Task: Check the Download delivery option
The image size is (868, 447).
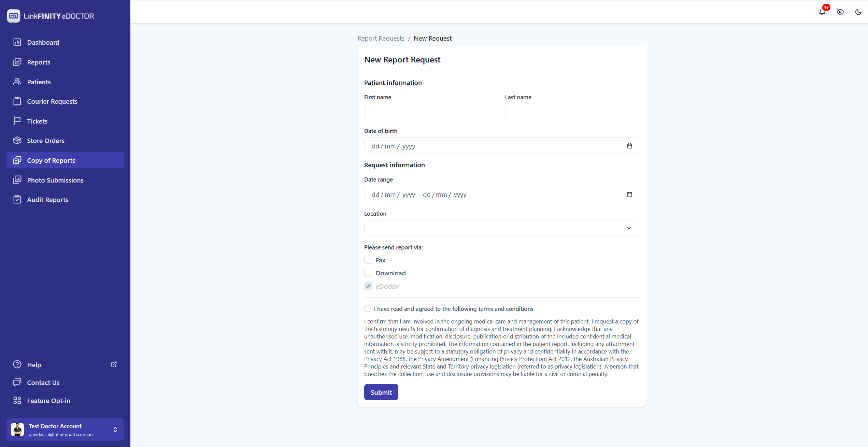Action: tap(368, 273)
